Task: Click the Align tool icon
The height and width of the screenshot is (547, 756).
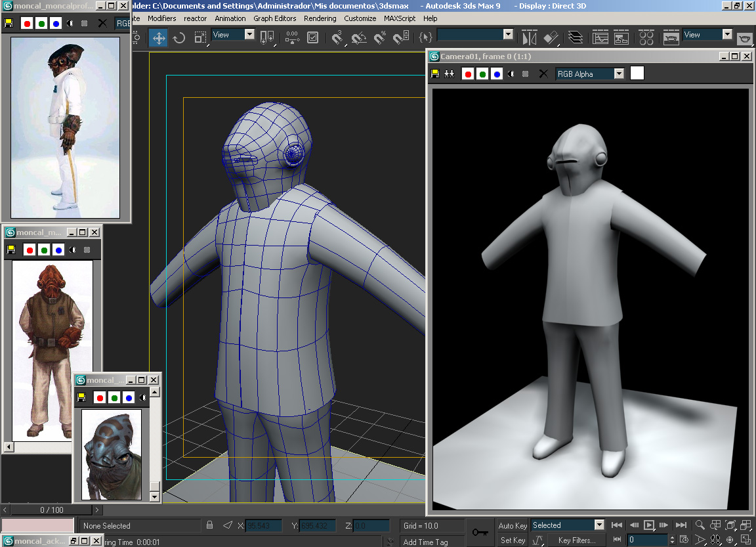Action: point(551,37)
